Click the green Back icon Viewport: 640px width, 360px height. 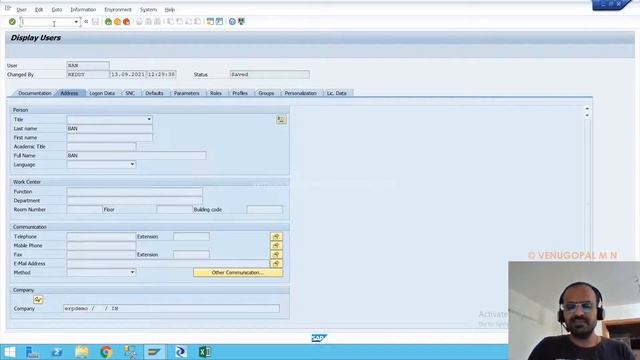(x=108, y=22)
